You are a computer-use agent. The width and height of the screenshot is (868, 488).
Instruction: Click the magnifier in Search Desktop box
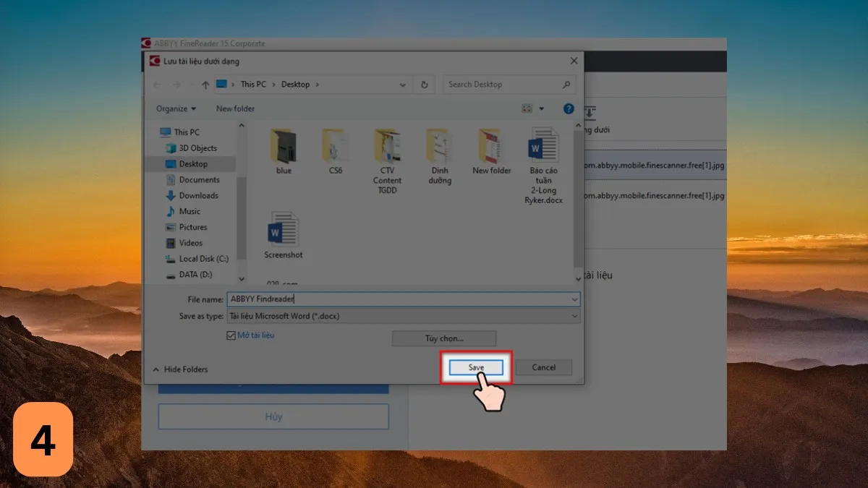[x=566, y=84]
